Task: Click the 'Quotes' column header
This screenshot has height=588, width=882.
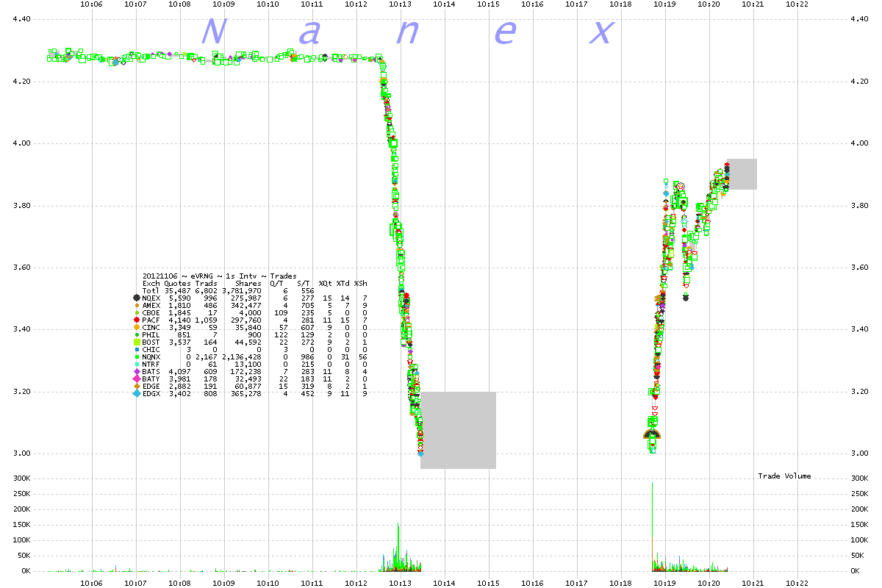Action: point(178,283)
